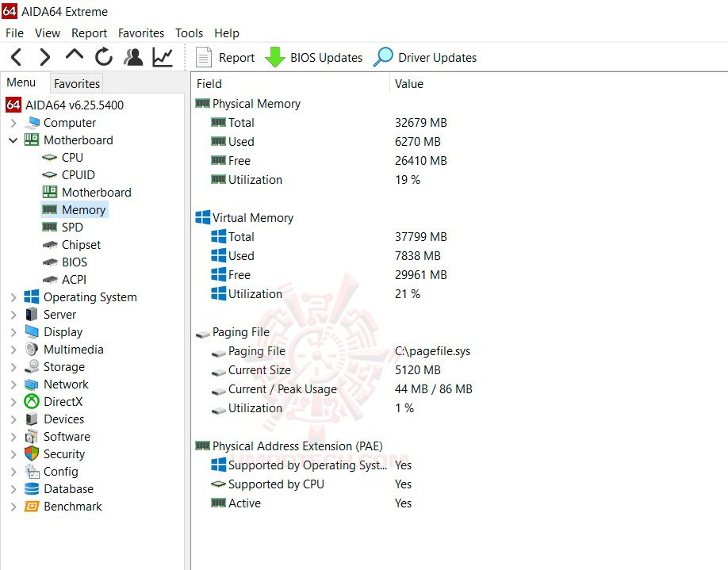728x570 pixels.
Task: Refresh the current page with the circular arrow icon
Action: tap(104, 56)
